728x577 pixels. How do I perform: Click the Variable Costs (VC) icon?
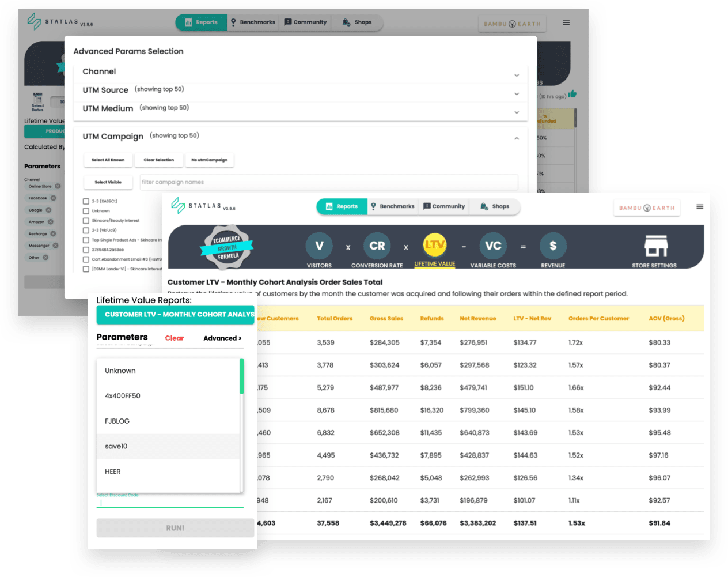click(493, 246)
